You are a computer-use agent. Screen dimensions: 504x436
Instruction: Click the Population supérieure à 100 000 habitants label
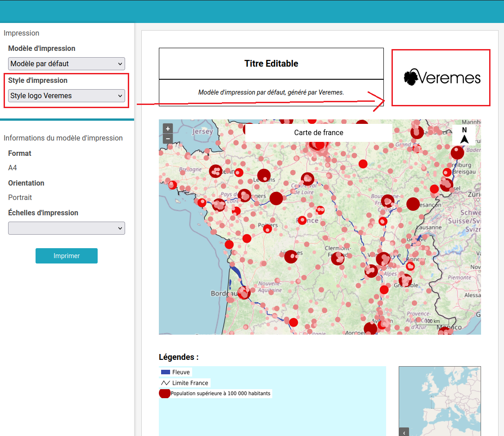[220, 393]
